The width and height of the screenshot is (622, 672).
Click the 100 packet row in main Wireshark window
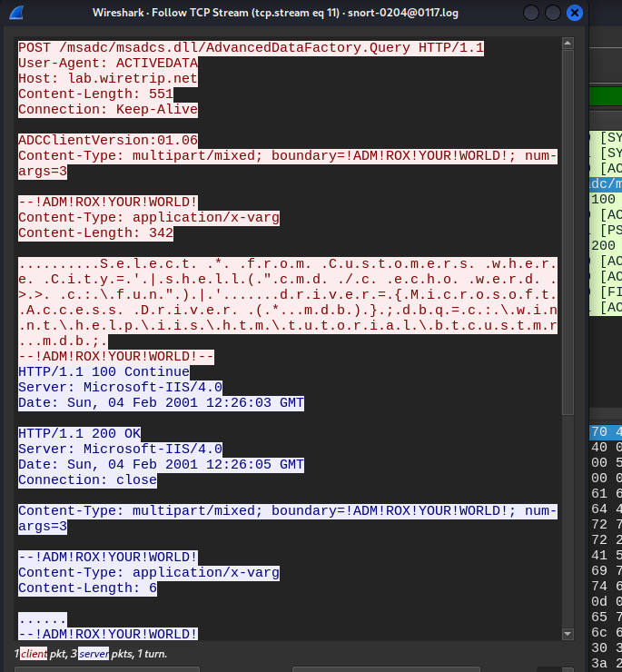606,199
